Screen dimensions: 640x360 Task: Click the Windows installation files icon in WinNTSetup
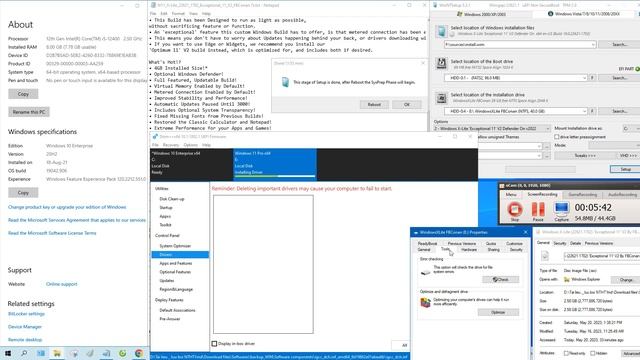coord(441,31)
